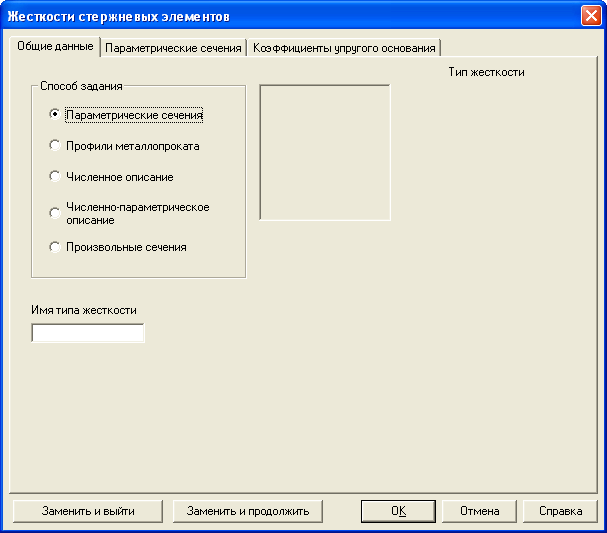Open the Параметрические сечения tab

point(173,48)
